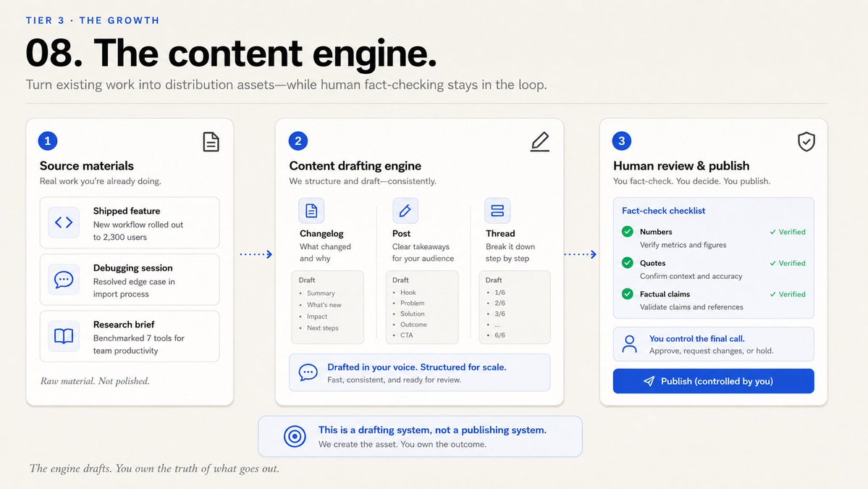Click the Changelog document icon
The image size is (868, 489).
311,210
